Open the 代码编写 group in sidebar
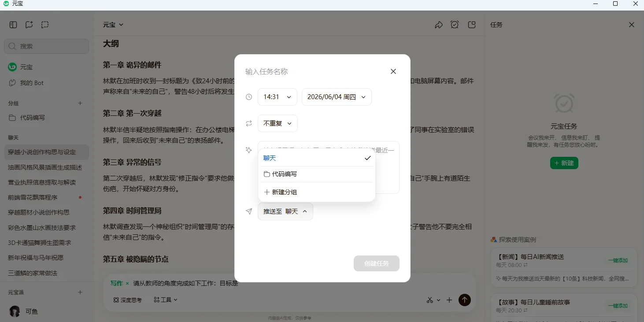The image size is (644, 322). [46, 118]
